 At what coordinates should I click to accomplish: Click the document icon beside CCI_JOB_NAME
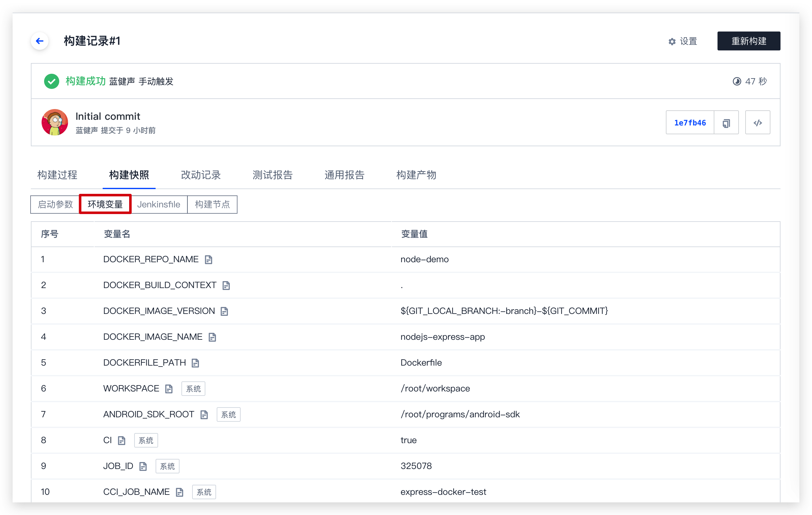(x=180, y=492)
